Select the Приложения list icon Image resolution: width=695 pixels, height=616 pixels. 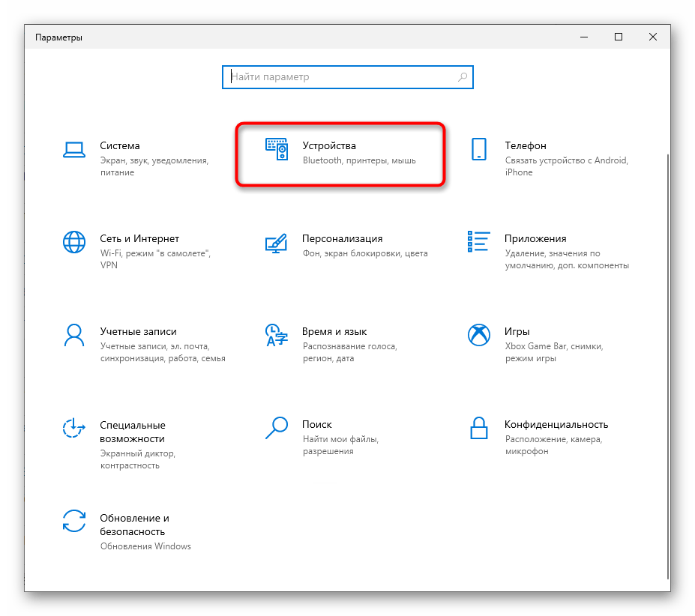tap(479, 242)
